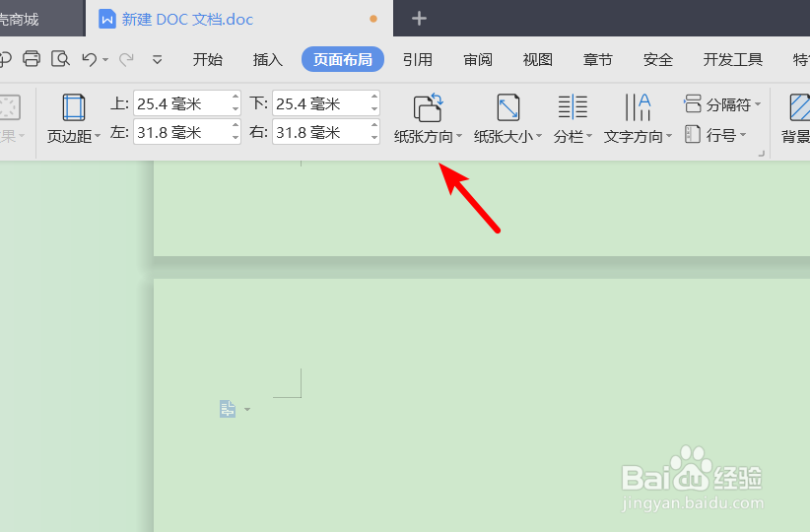Viewport: 810px width, 532px height.
Task: Click the 分栏 columns icon
Action: (573, 107)
